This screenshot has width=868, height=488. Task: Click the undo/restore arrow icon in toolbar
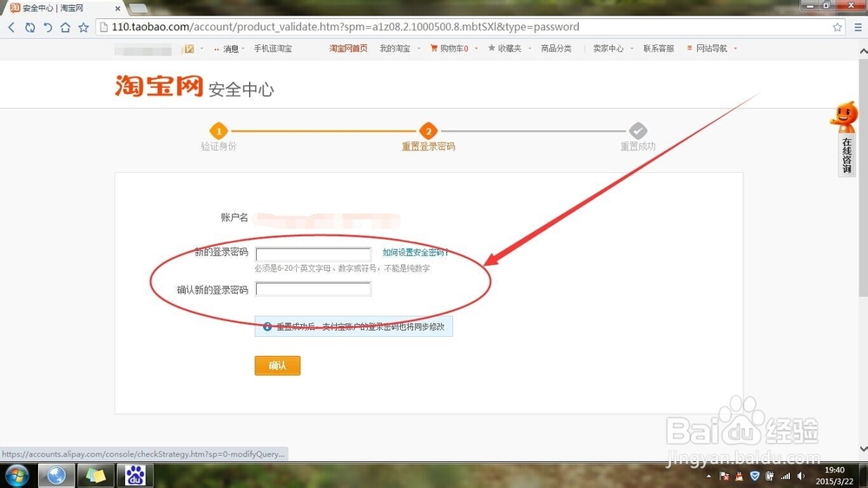point(48,27)
